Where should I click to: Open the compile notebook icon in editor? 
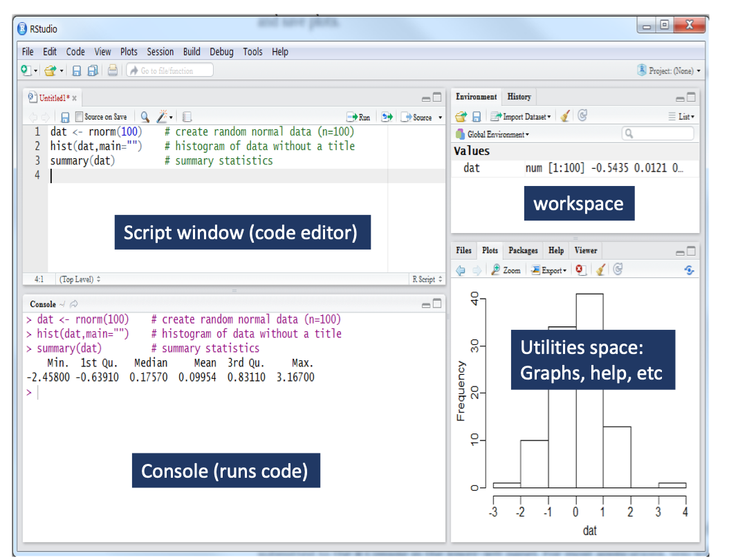[x=187, y=118]
